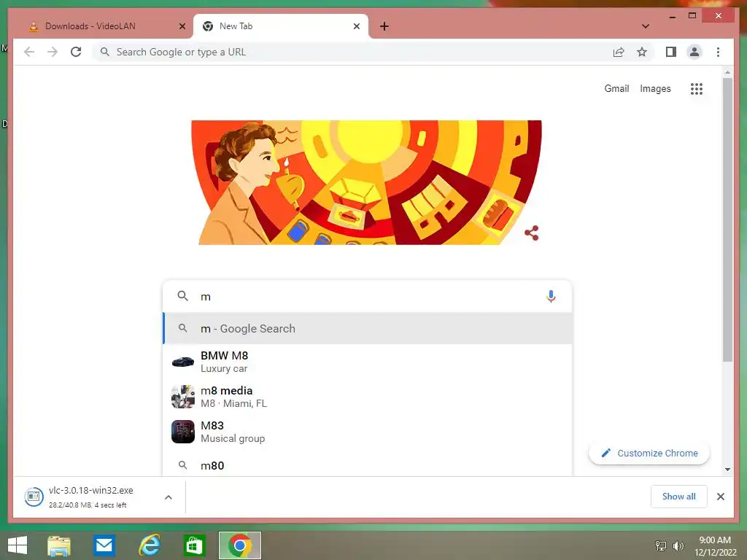Open the user profile avatar
This screenshot has width=747, height=560.
(694, 52)
